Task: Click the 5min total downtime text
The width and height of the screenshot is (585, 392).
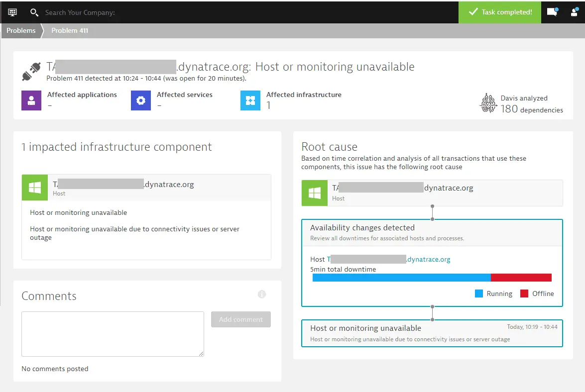Action: pos(343,270)
